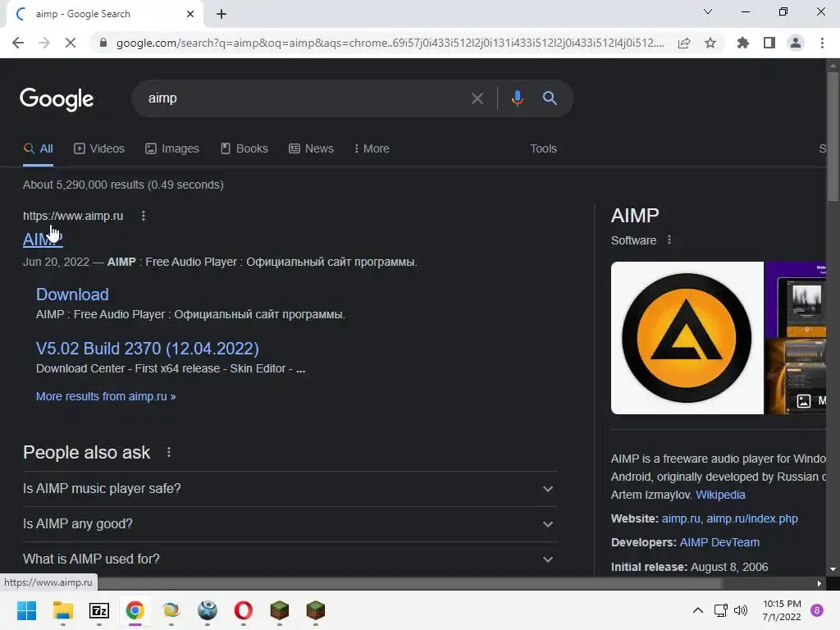Close the aimp - Google Search tab

tap(189, 14)
